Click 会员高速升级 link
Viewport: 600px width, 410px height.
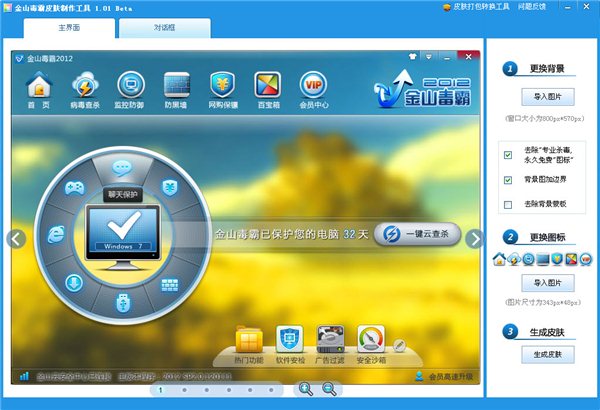[x=450, y=377]
